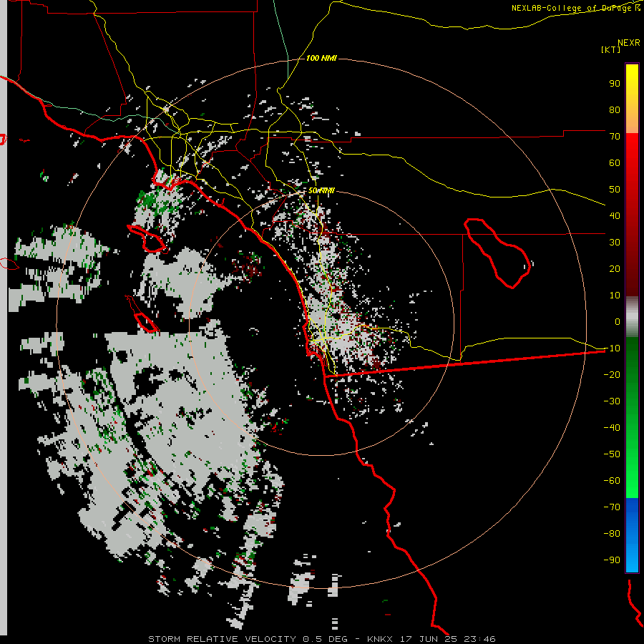Click the negative 60 value on the scale
644x644 pixels.
pos(612,481)
